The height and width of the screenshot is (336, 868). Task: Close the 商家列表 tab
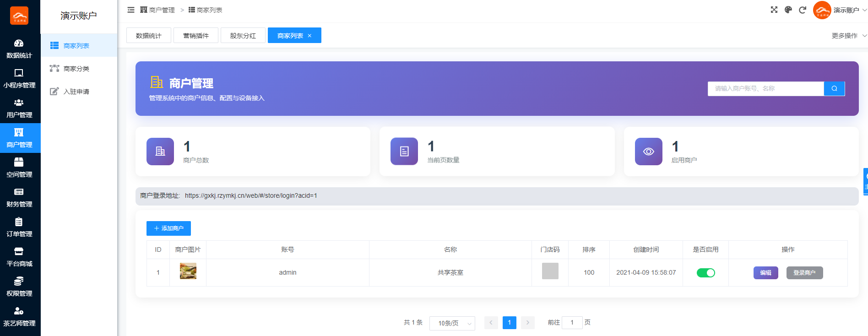point(309,36)
